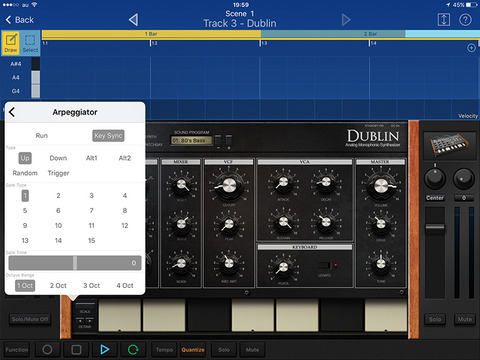Choose gate type 15
Image resolution: width=480 pixels, height=360 pixels.
[x=92, y=240]
